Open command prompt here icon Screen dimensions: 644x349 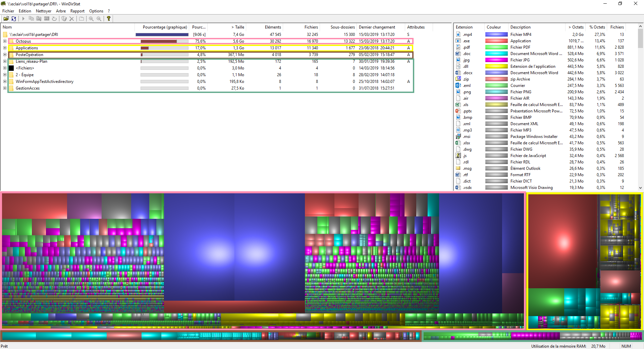pyautogui.click(x=47, y=19)
